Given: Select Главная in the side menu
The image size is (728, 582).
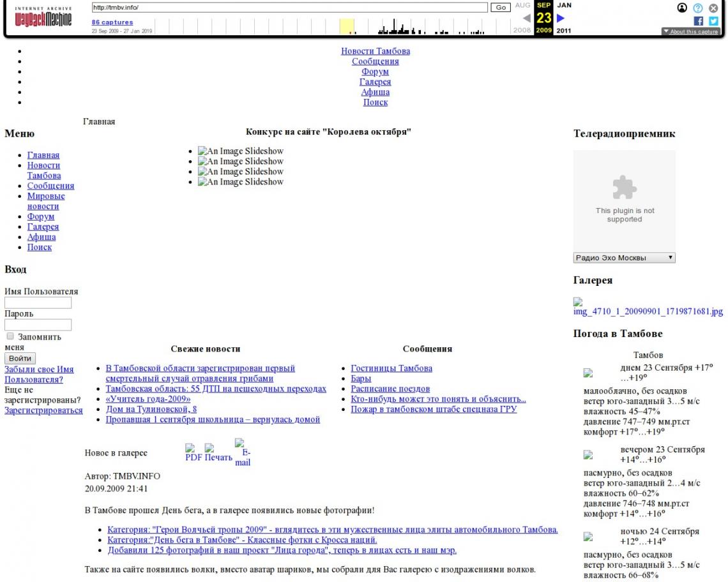Looking at the screenshot, I should [x=43, y=155].
